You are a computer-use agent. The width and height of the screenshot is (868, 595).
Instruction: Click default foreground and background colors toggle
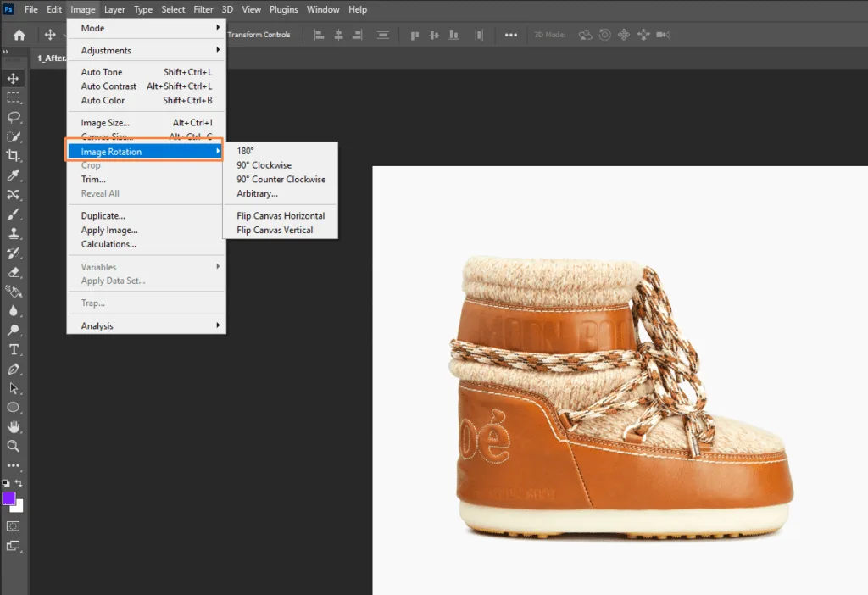tap(6, 481)
